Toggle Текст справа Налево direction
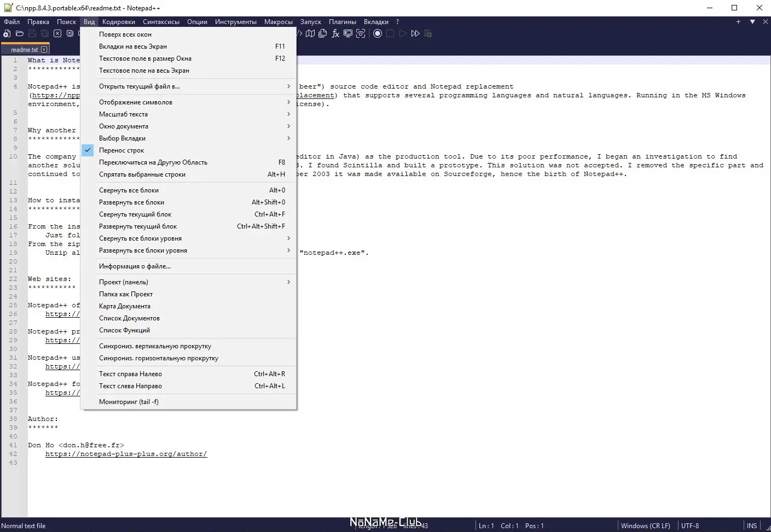Viewport: 771px width, 532px height. pos(188,374)
